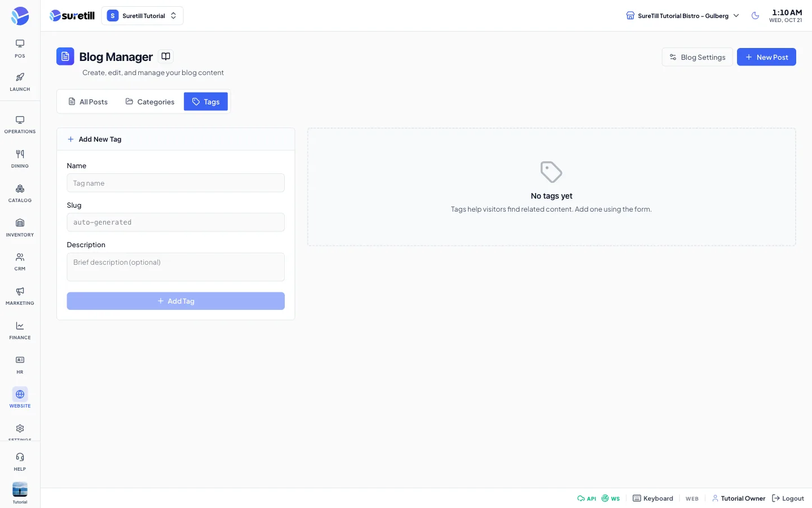Toggle dark mode moon icon
Viewport: 812px width, 508px height.
tap(755, 16)
